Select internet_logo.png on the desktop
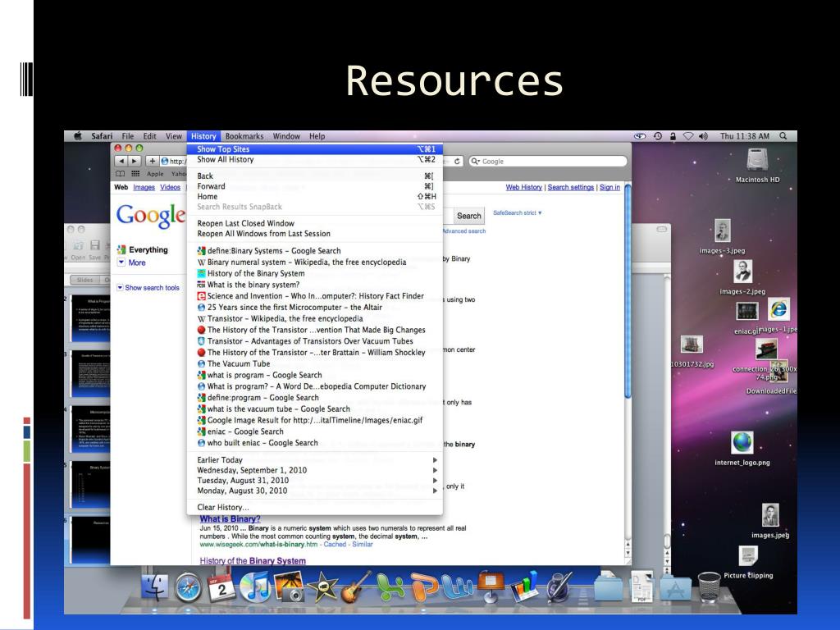840x630 pixels. 742,449
